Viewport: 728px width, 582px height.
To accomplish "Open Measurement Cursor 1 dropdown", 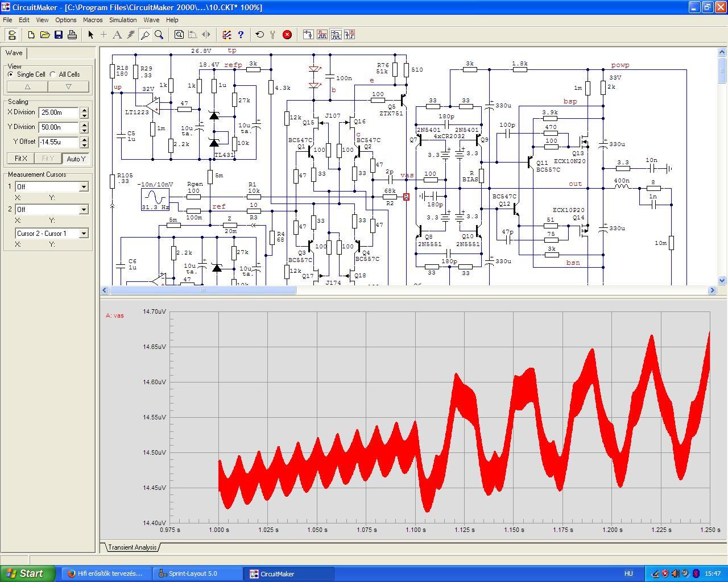I will click(84, 187).
